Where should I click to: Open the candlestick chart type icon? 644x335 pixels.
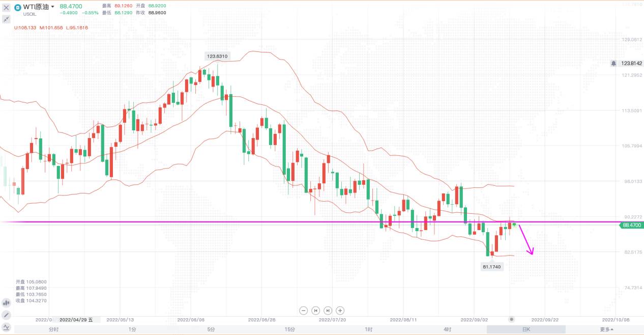[6, 302]
